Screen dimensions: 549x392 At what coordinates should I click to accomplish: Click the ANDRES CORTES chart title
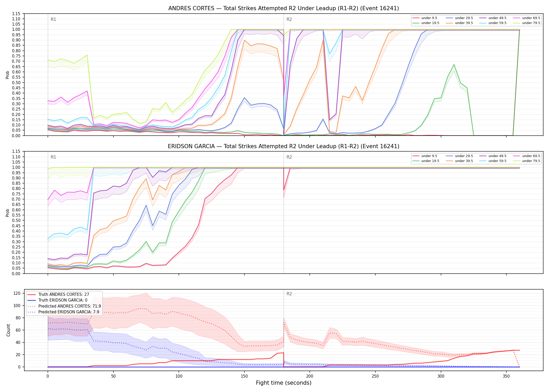tap(283, 8)
